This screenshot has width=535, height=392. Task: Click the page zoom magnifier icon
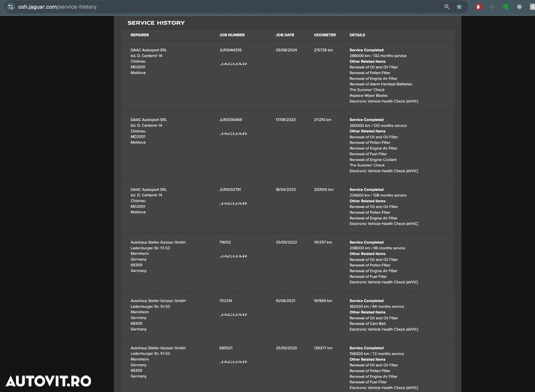[x=447, y=6]
